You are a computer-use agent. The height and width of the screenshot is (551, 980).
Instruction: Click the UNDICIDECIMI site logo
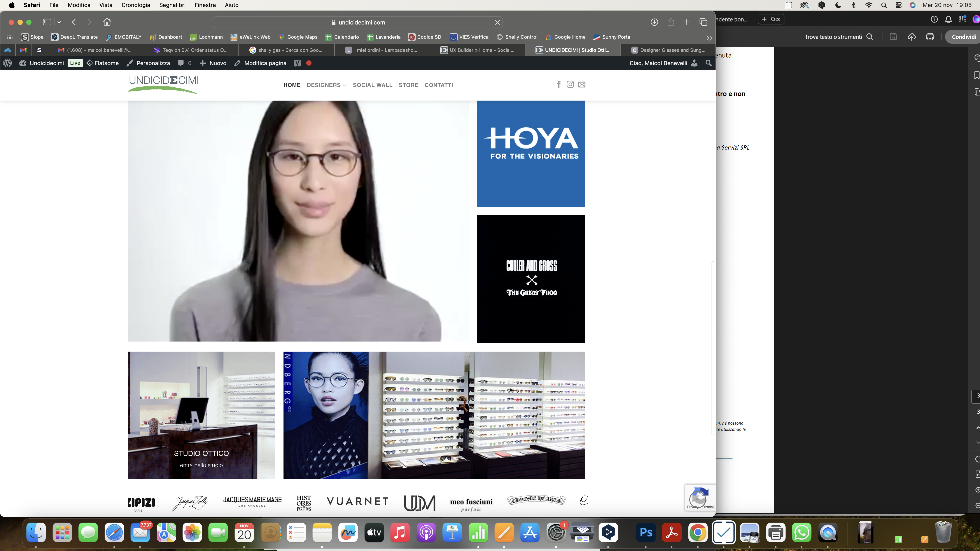[x=163, y=84]
